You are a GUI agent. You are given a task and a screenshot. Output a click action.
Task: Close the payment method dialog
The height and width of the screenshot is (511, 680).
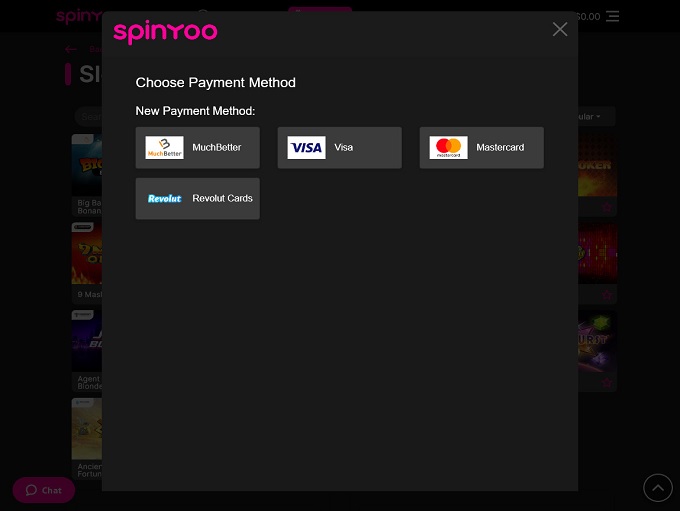click(x=560, y=29)
